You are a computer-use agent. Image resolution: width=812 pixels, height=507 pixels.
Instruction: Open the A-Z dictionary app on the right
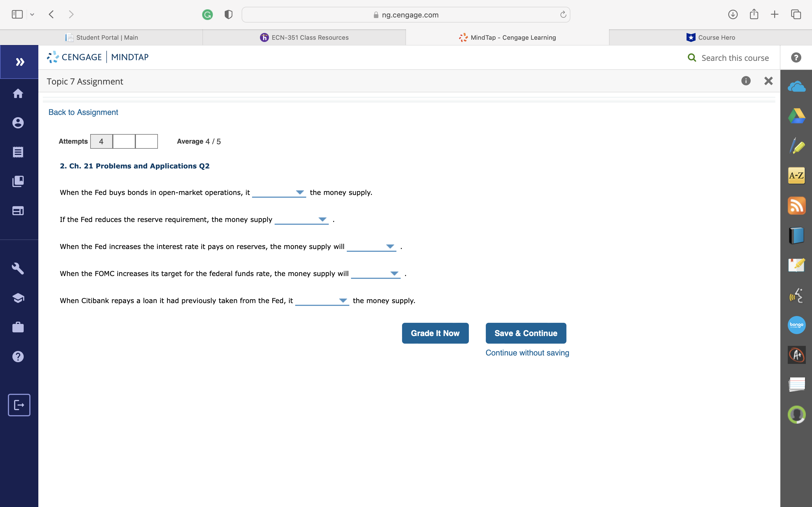coord(796,175)
